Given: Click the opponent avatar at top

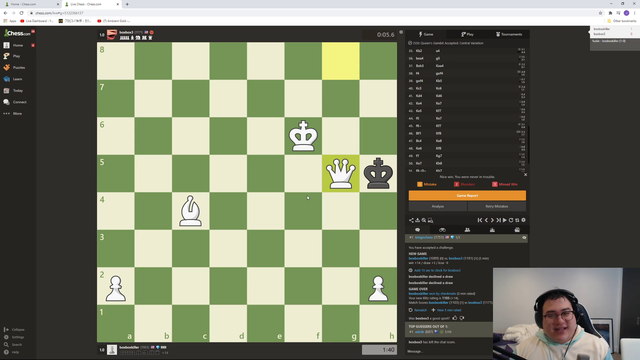Looking at the screenshot, I should pyautogui.click(x=112, y=35).
